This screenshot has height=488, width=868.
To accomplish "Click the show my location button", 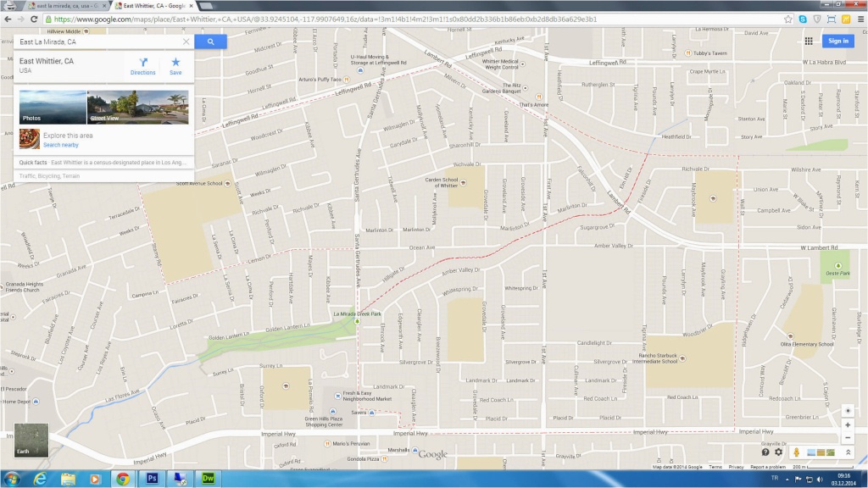I will coord(847,411).
